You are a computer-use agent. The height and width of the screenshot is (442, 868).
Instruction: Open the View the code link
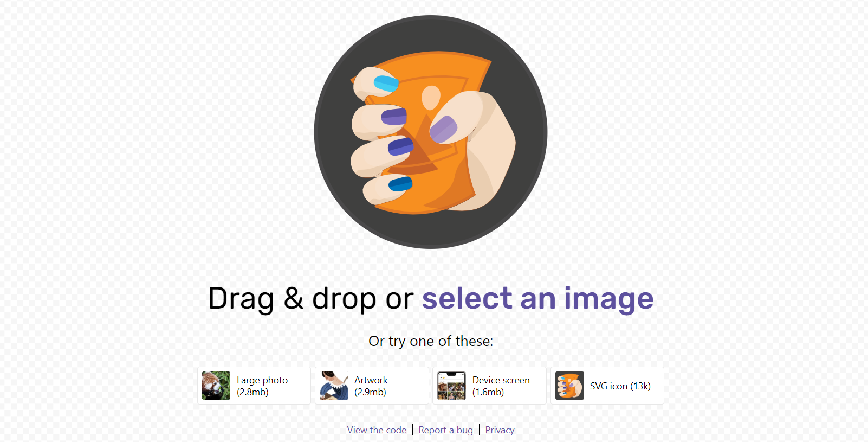(x=377, y=430)
